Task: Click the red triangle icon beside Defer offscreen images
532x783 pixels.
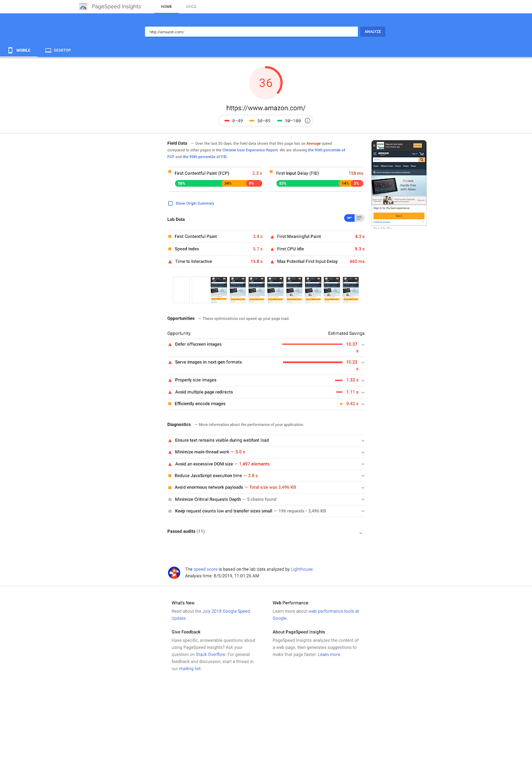Action: coord(170,345)
